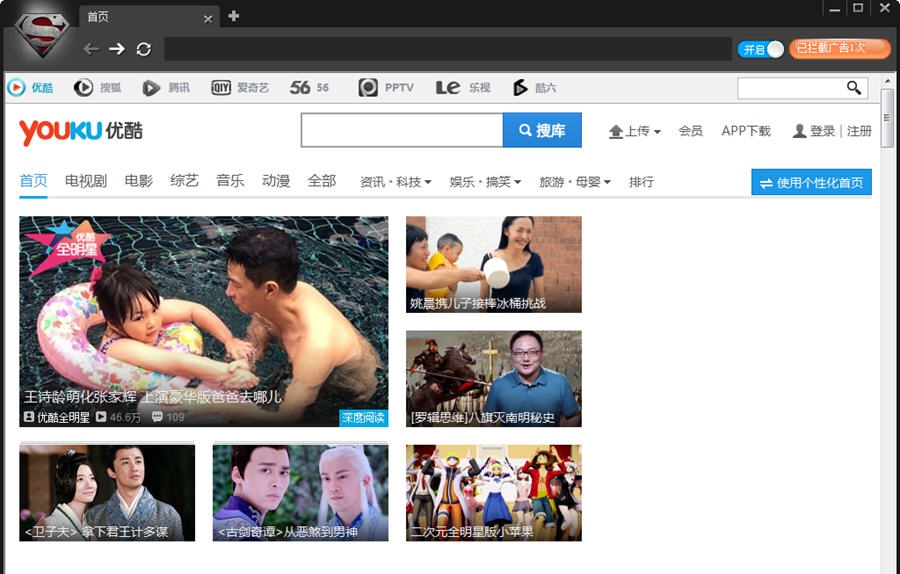Close the 首页 tab
The image size is (900, 574).
click(x=208, y=19)
